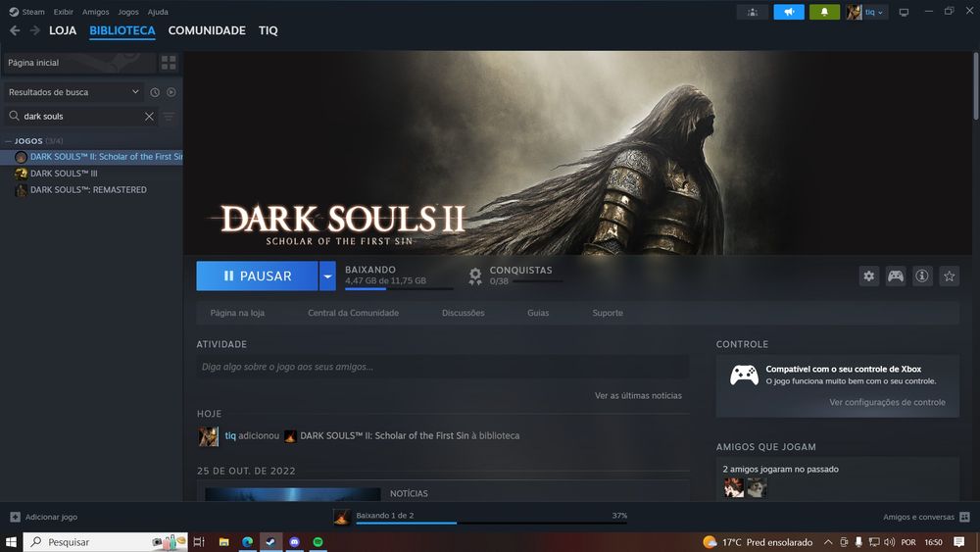Screen dimensions: 980x552
Task: Select DARK SOULS II: Scholar of the First Sin
Action: click(91, 156)
